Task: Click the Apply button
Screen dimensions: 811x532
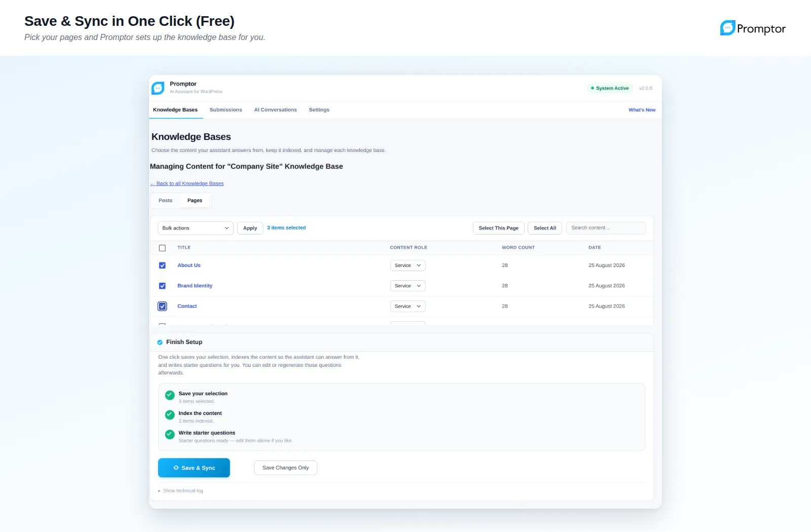Action: (x=250, y=228)
